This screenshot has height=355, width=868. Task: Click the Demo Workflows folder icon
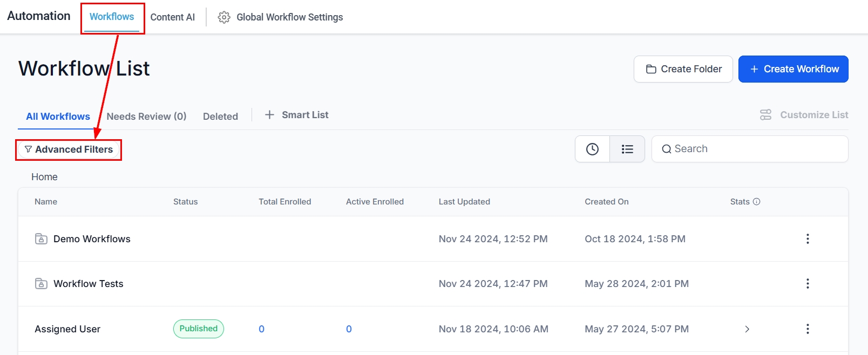(41, 239)
